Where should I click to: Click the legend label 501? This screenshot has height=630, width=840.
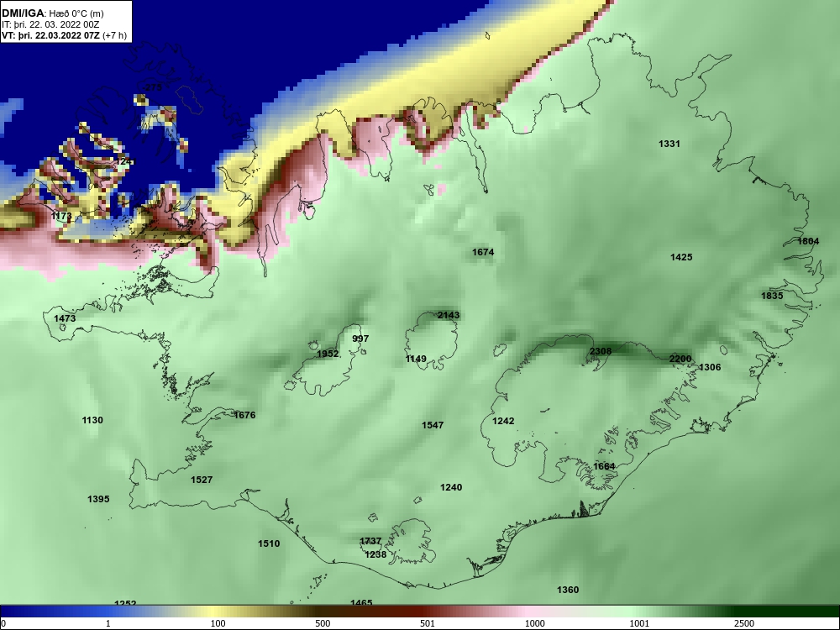[427, 623]
